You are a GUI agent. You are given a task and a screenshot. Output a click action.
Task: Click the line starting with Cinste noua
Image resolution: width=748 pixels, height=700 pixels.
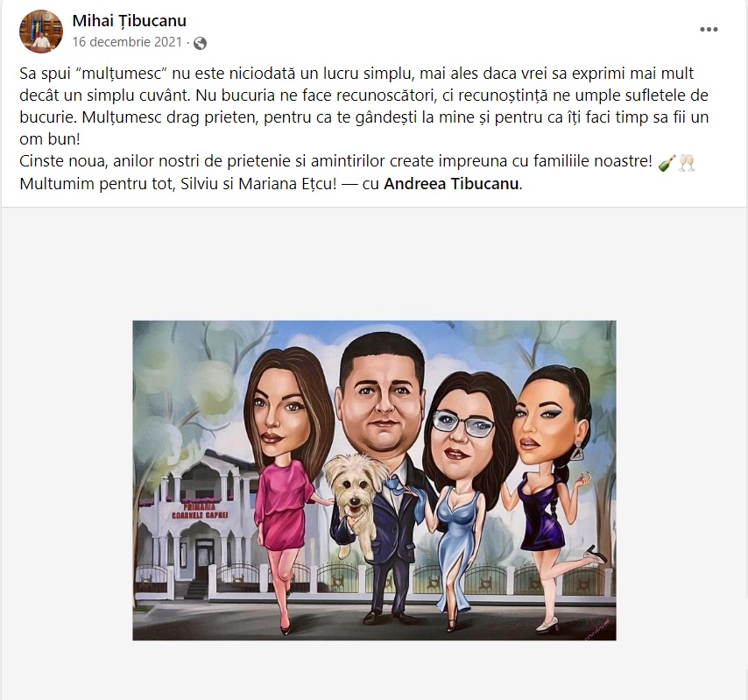[x=357, y=162]
